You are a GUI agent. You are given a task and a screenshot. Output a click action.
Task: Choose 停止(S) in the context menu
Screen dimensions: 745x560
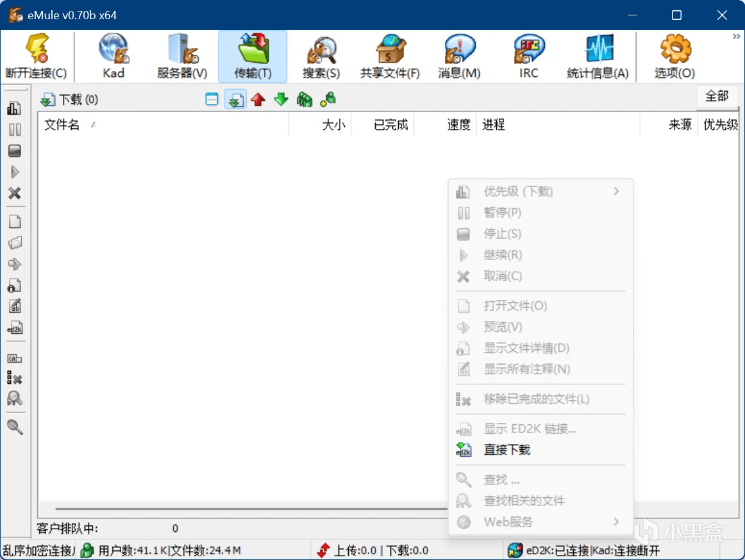click(540, 234)
